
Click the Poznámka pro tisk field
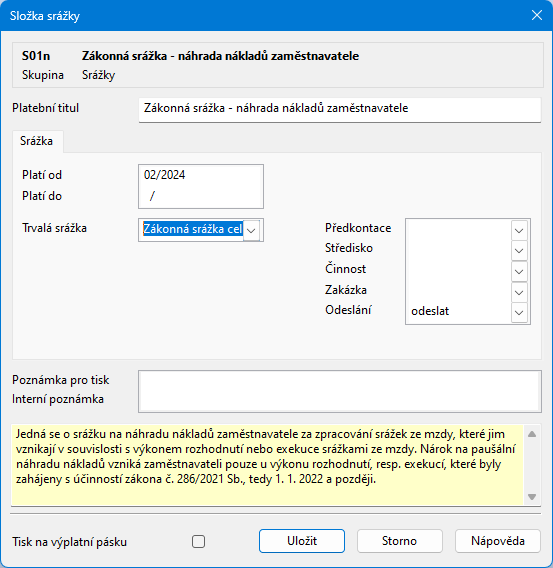point(340,381)
